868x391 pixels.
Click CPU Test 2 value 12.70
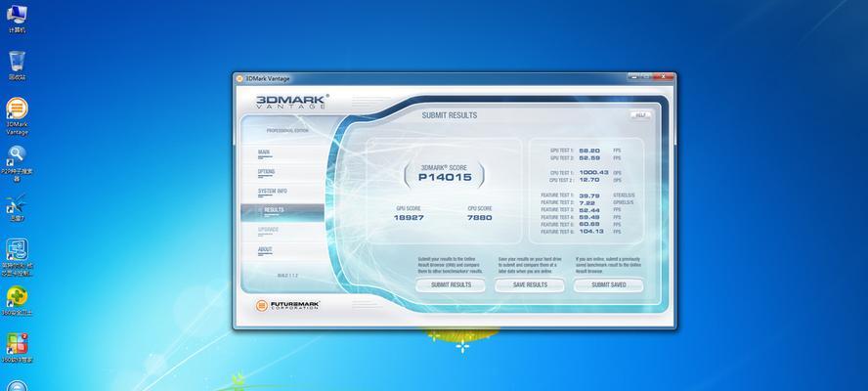point(589,180)
